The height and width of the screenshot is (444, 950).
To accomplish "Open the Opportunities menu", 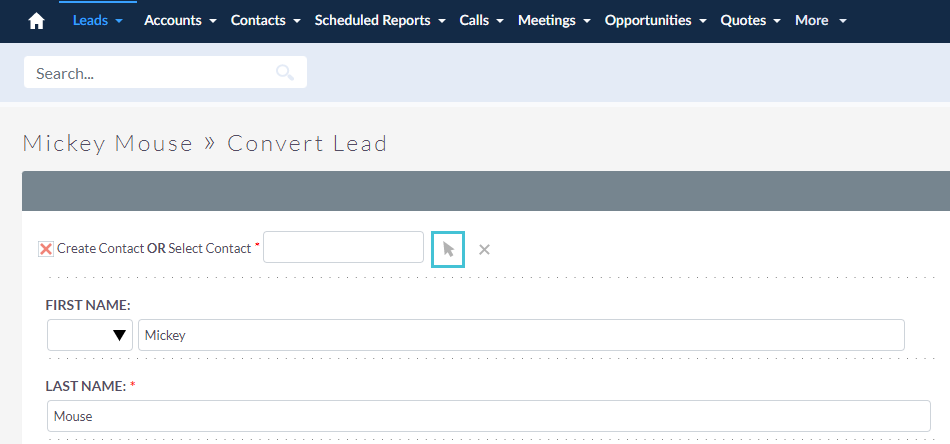I will pos(656,21).
